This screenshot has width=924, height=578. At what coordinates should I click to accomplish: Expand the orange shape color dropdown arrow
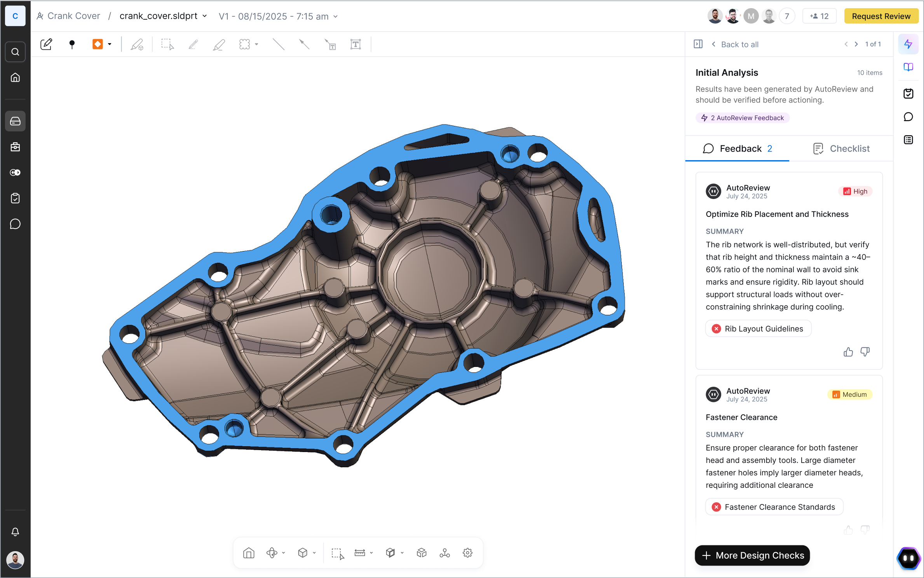(x=110, y=44)
